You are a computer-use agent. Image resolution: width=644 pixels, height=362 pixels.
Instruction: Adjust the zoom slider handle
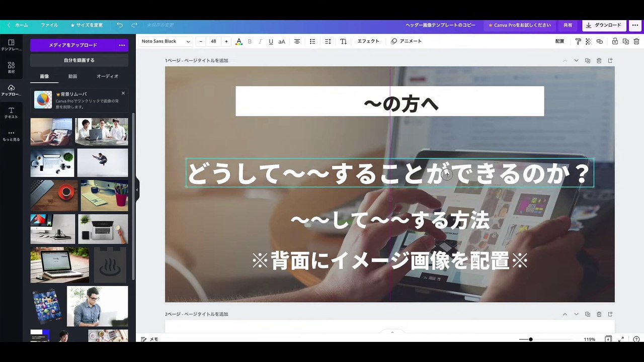click(x=530, y=339)
